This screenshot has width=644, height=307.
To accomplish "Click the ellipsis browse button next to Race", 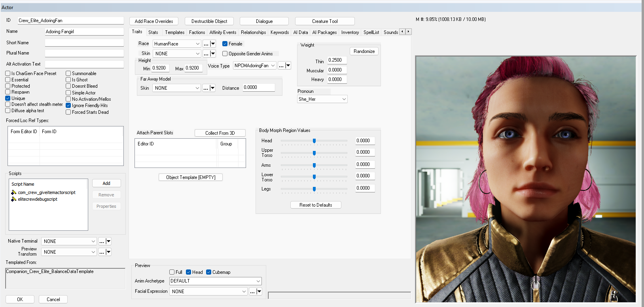I will (x=206, y=44).
